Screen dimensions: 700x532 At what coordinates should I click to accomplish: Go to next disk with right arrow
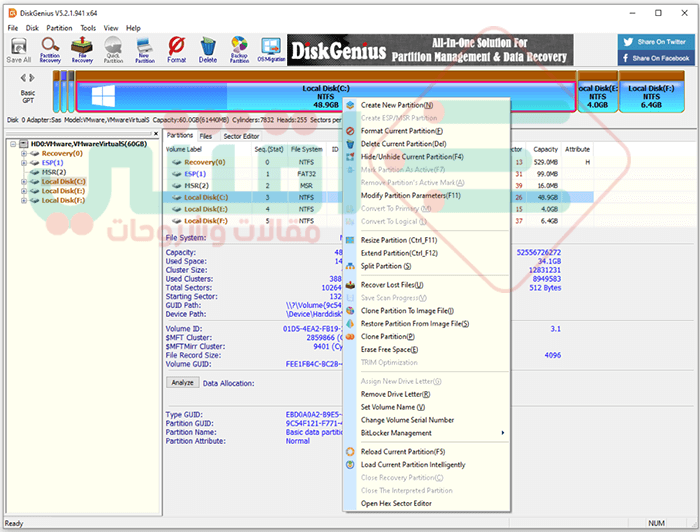click(x=32, y=78)
